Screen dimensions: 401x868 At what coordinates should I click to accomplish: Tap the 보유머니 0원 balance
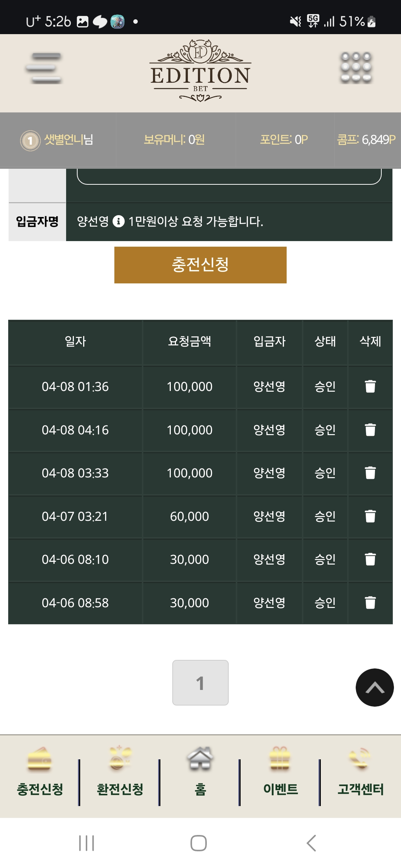click(x=174, y=140)
